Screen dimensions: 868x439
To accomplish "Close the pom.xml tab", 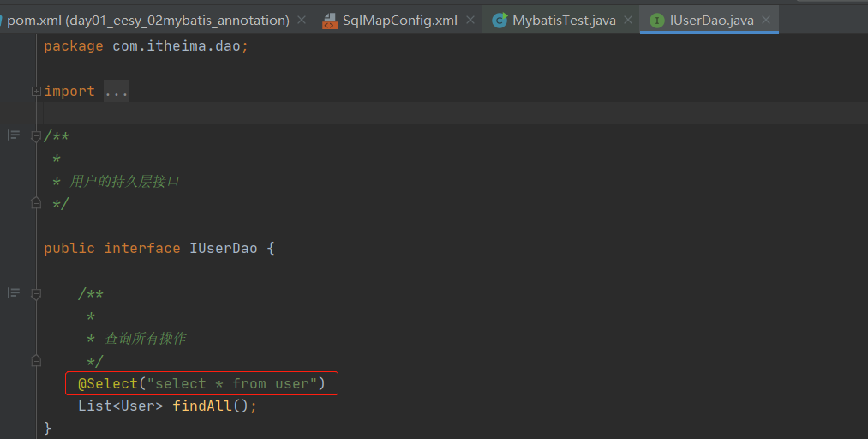I will pyautogui.click(x=302, y=20).
